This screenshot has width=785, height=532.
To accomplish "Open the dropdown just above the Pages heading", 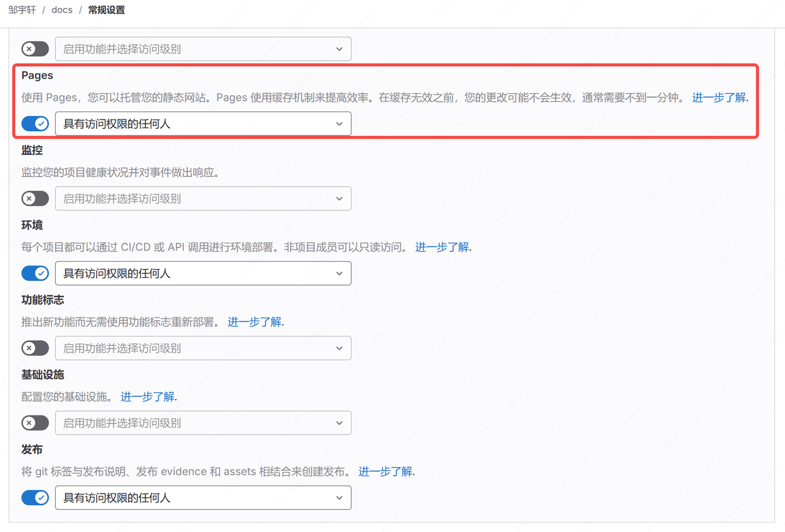I will [x=203, y=49].
